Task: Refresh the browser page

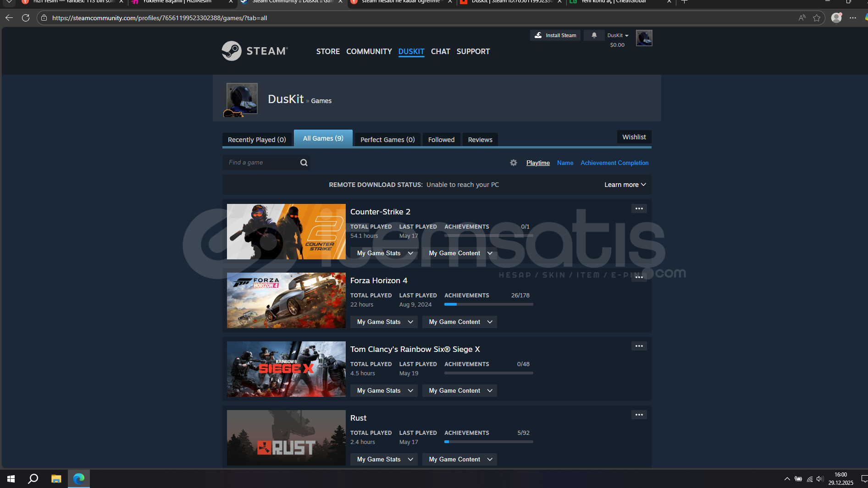Action: coord(26,18)
